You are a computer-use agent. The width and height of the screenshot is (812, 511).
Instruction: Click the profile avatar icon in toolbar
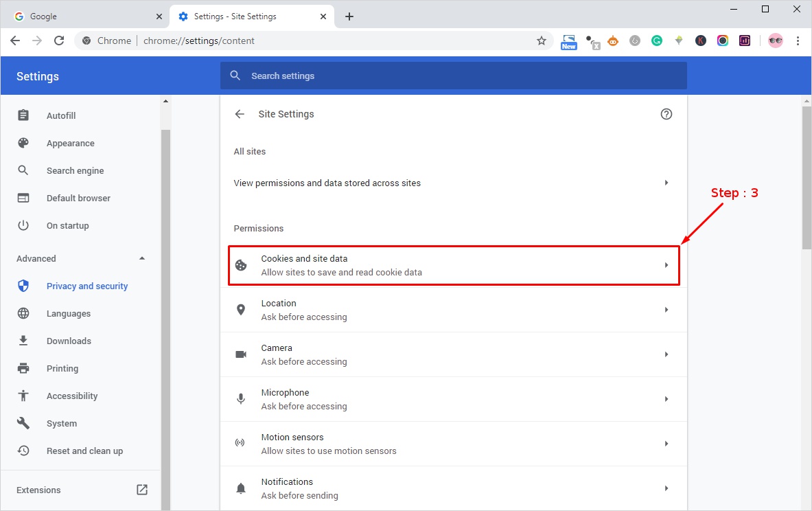click(776, 41)
